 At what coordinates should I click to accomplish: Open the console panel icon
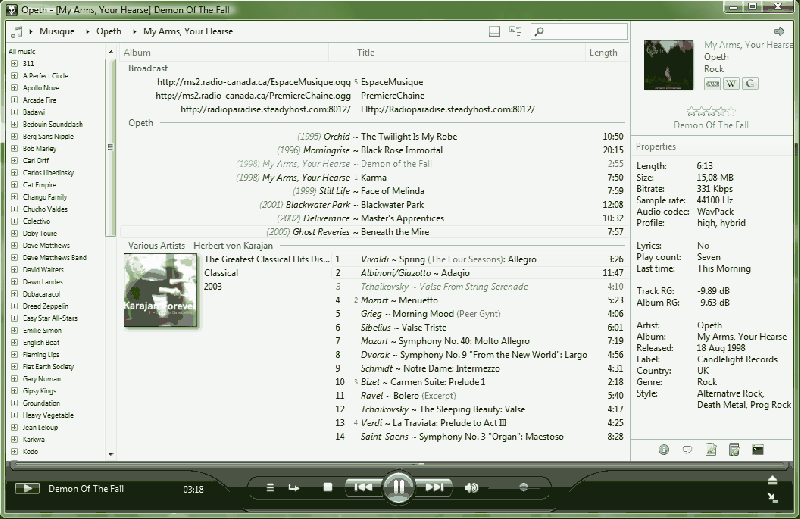coord(758,449)
